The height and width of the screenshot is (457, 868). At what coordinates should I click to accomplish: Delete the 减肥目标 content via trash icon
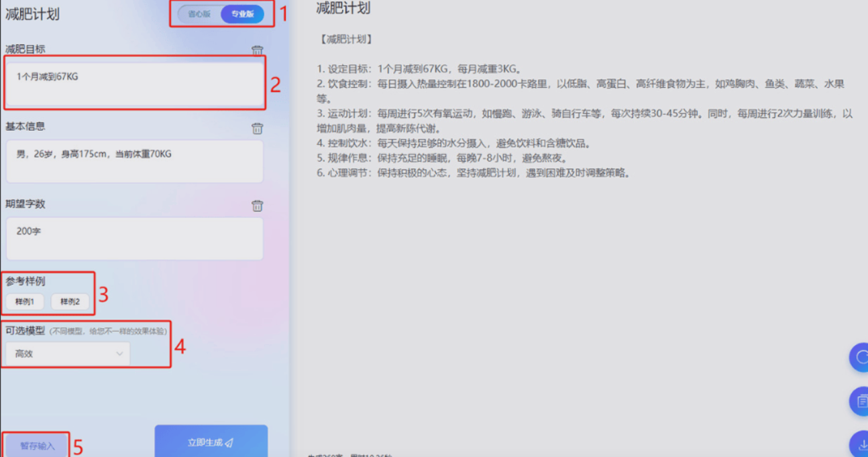click(257, 49)
